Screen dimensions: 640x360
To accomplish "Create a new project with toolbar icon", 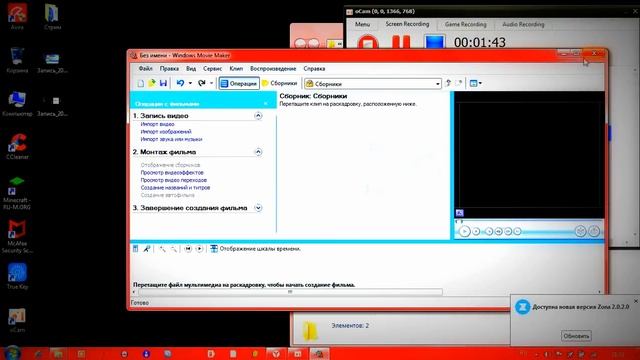I will 140,83.
